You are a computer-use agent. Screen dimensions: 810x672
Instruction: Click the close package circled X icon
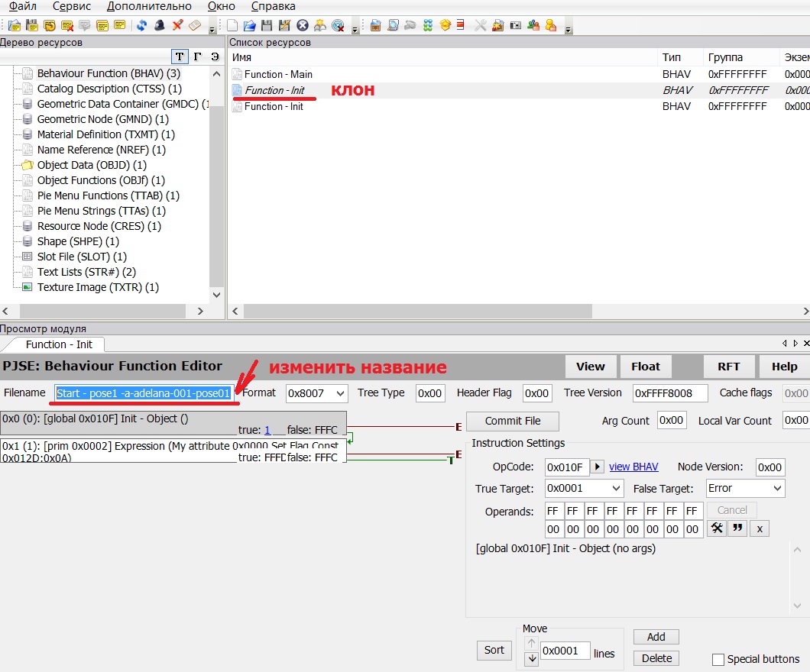pos(303,25)
